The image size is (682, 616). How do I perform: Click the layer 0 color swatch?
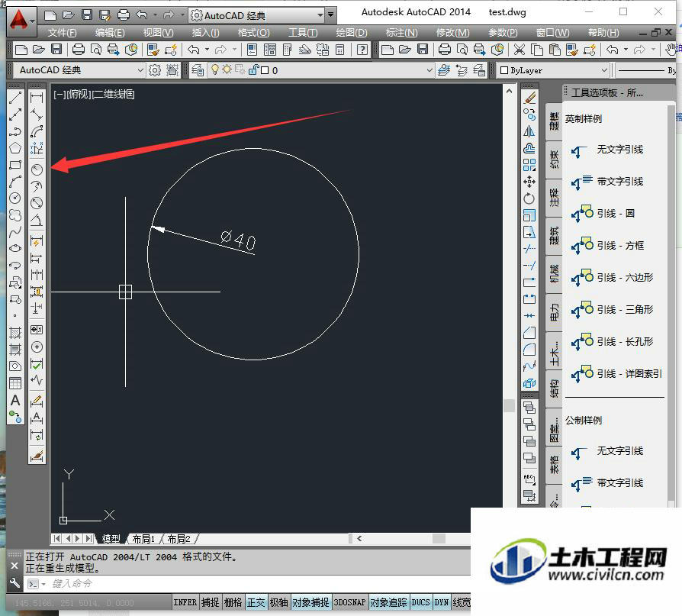pyautogui.click(x=265, y=70)
